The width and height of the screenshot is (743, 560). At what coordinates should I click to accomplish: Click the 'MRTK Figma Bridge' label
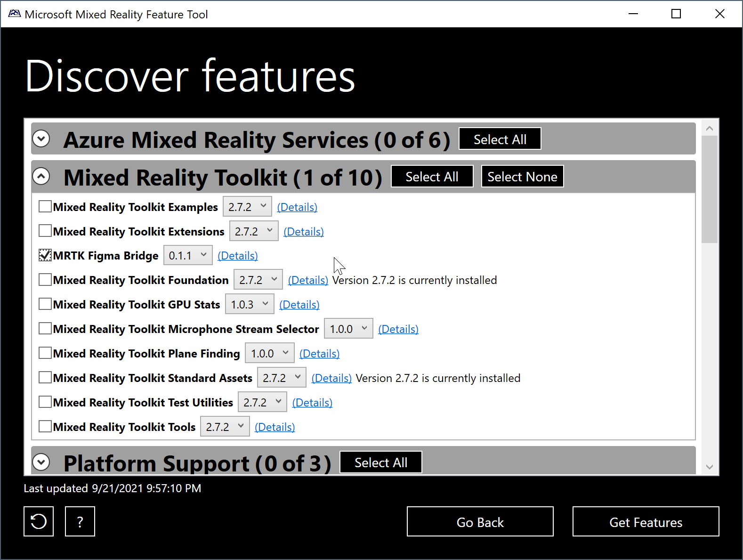click(106, 256)
